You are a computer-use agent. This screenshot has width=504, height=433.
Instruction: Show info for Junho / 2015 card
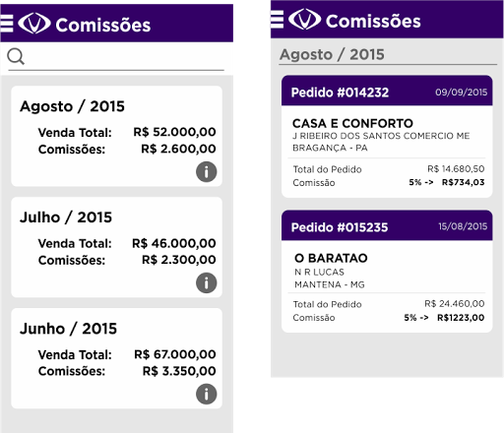tap(206, 394)
